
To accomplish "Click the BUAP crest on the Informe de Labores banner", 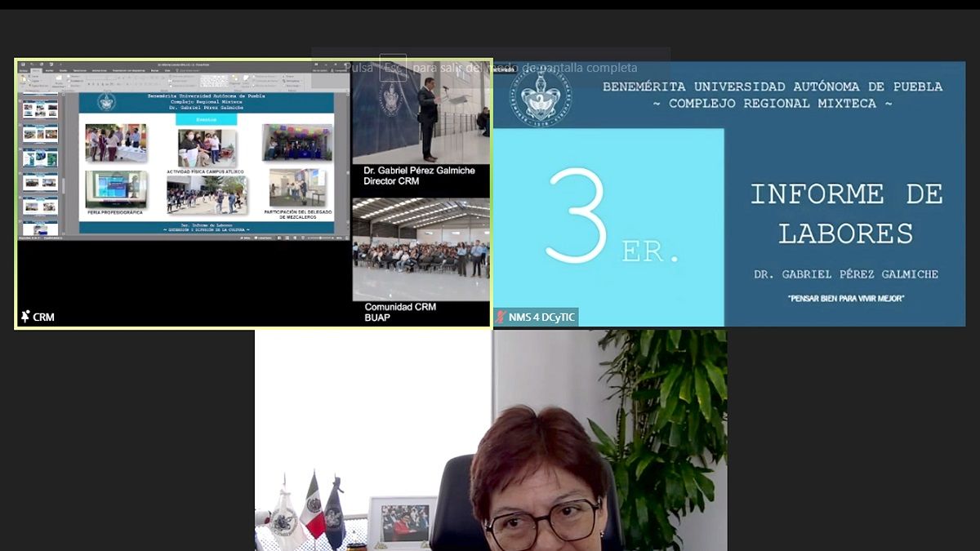I will click(540, 95).
